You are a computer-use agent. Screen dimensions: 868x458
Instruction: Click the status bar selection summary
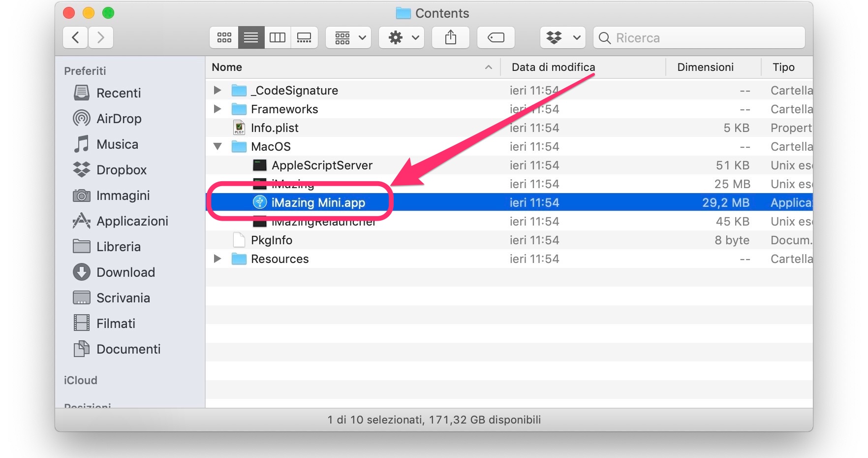[x=434, y=420]
